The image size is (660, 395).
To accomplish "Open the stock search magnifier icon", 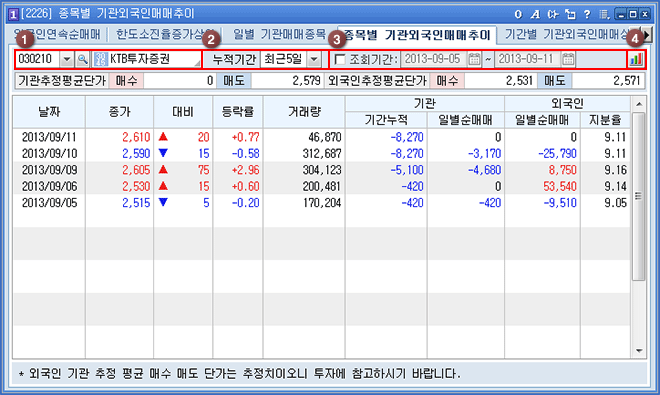I will click(x=82, y=59).
